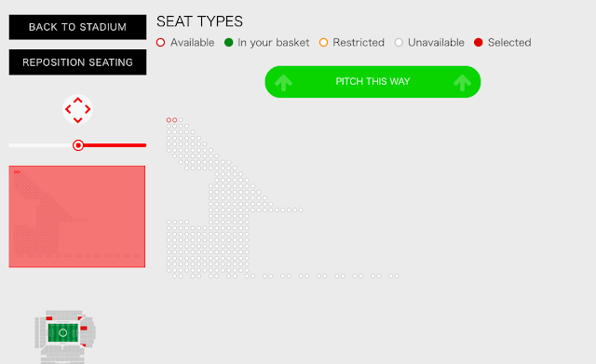Click the Unavailable seat legend circle
The width and height of the screenshot is (596, 364).
[x=399, y=43]
